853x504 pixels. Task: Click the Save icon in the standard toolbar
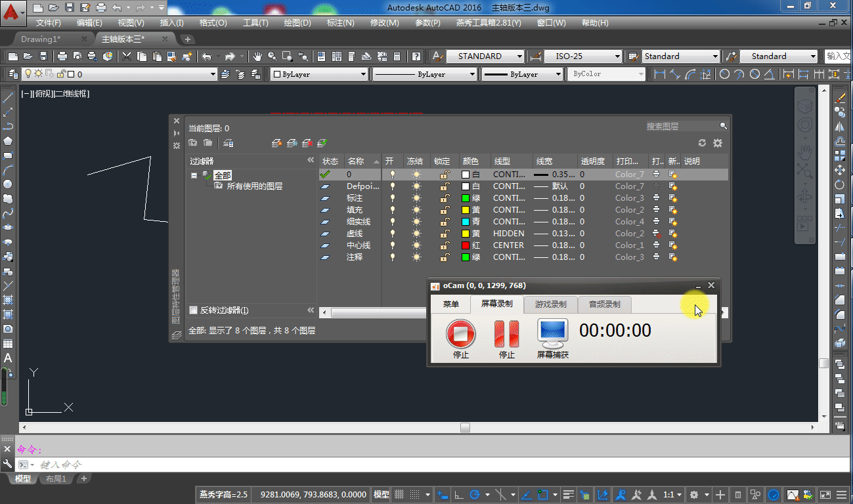point(43,56)
